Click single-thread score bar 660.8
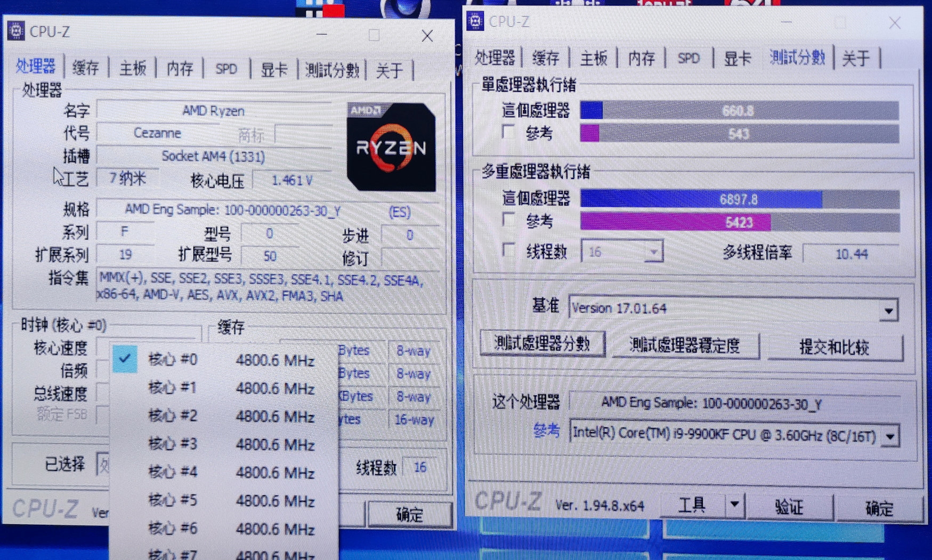Image resolution: width=932 pixels, height=560 pixels. [x=739, y=111]
